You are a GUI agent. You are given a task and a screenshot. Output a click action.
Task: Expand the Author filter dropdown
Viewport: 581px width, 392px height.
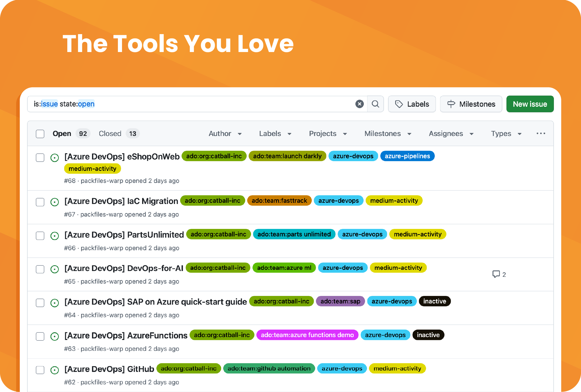(x=225, y=134)
